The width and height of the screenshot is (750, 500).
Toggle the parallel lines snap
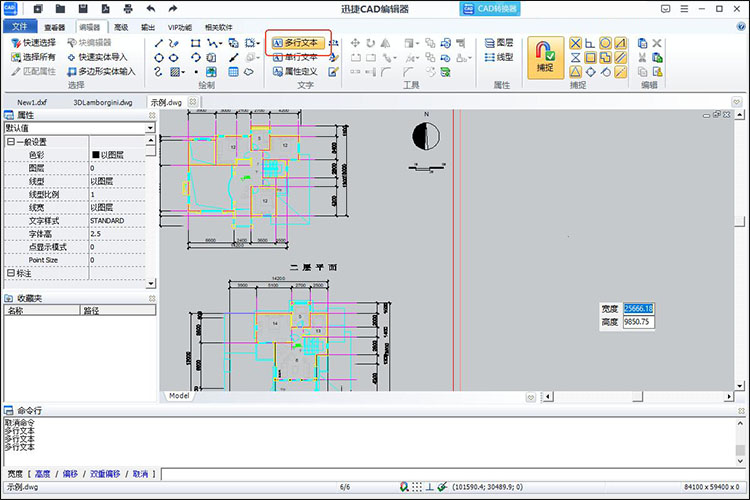(x=620, y=58)
